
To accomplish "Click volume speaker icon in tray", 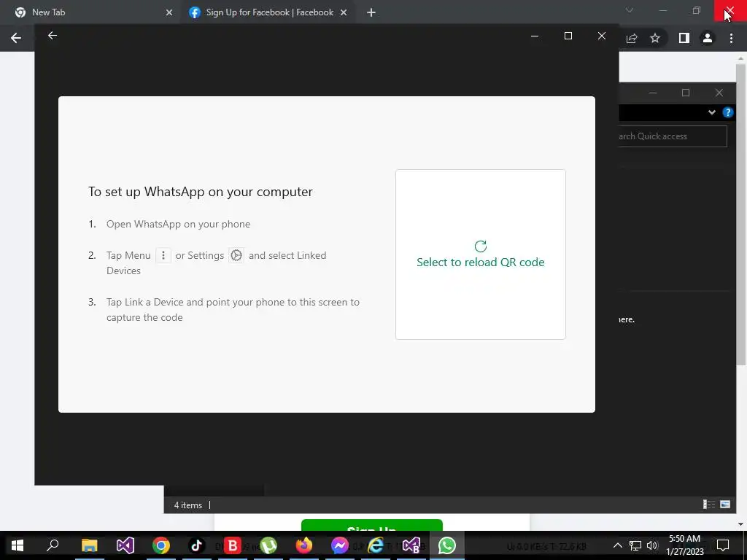I will [651, 545].
